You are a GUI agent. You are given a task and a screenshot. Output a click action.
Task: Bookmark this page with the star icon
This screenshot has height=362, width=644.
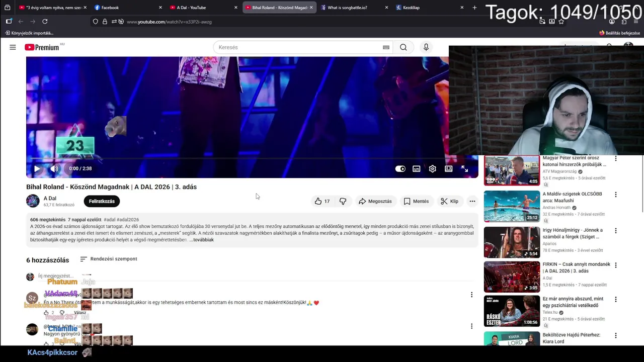[561, 22]
